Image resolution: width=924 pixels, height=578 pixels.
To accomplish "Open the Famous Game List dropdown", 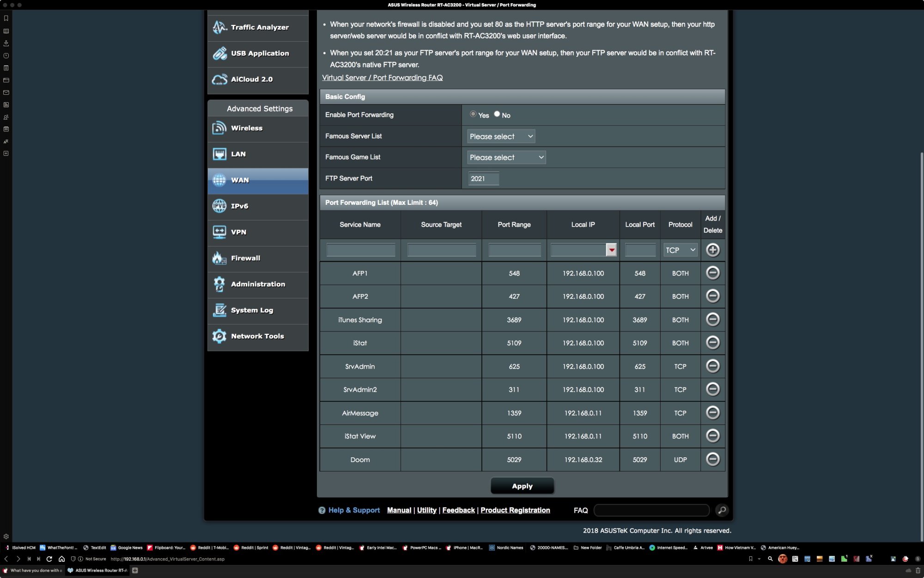I will [506, 157].
